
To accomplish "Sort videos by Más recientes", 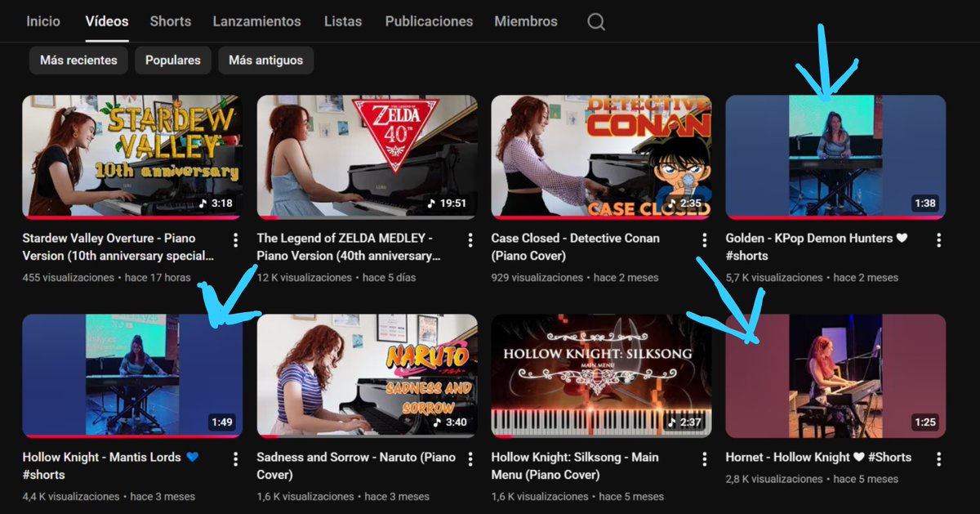I will coord(78,60).
